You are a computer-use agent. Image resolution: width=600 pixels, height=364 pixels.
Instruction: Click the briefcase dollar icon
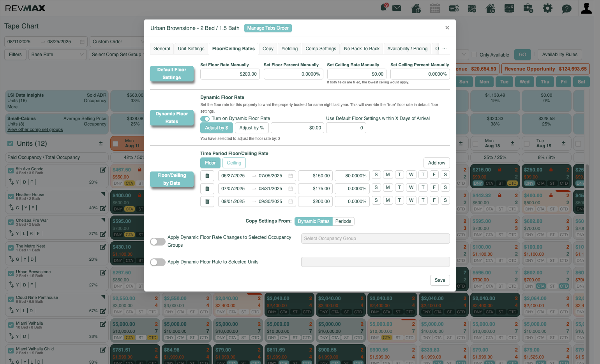[528, 8]
